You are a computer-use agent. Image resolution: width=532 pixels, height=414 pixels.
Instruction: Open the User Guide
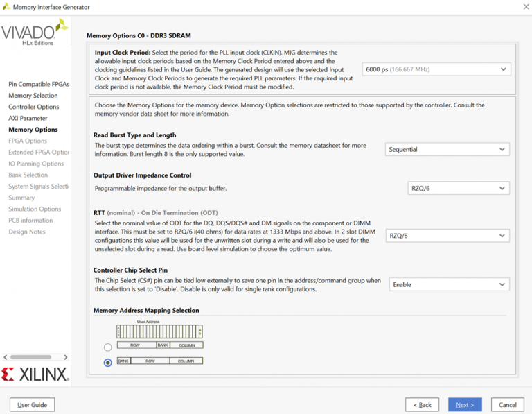point(33,404)
